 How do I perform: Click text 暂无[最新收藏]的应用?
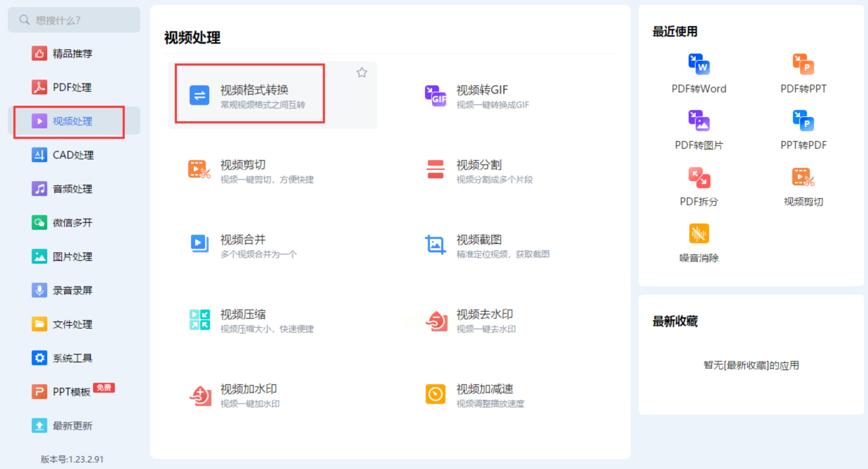751,365
